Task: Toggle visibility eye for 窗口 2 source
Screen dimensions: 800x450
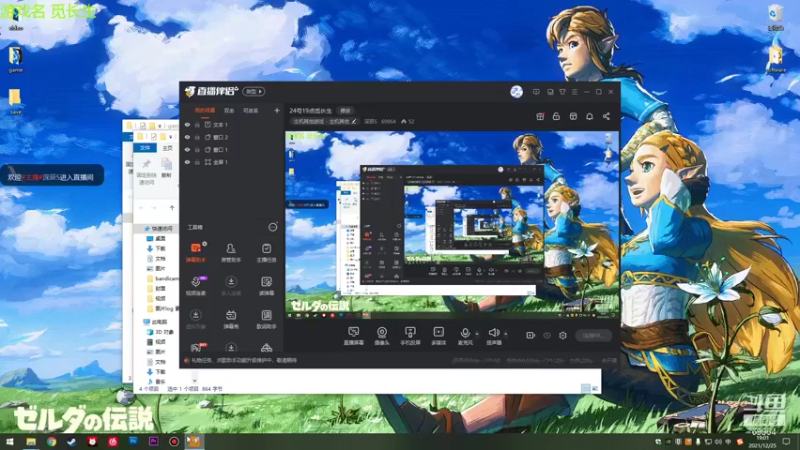Action: [x=187, y=137]
